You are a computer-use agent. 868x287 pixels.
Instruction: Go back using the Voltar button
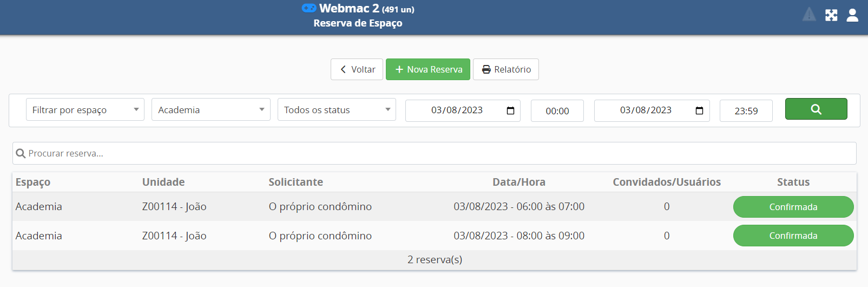pyautogui.click(x=357, y=69)
